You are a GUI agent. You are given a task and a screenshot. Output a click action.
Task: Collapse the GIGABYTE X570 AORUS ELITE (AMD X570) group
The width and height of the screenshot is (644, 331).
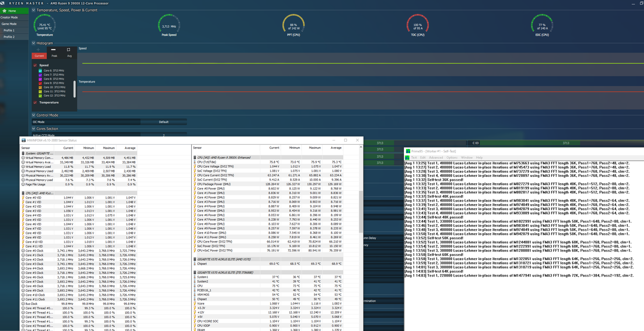pos(195,259)
